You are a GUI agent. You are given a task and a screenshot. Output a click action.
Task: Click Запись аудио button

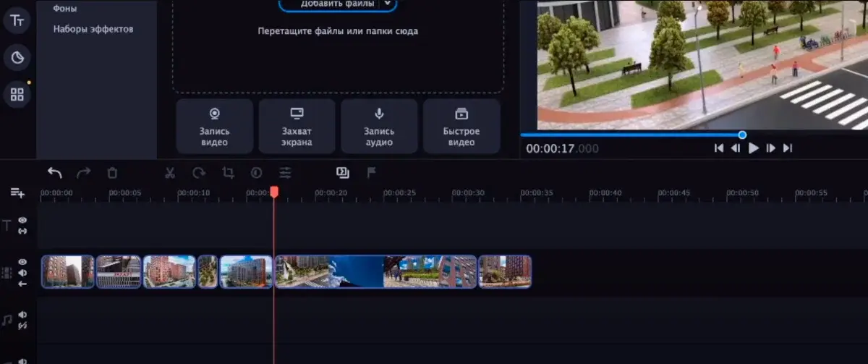pyautogui.click(x=379, y=126)
